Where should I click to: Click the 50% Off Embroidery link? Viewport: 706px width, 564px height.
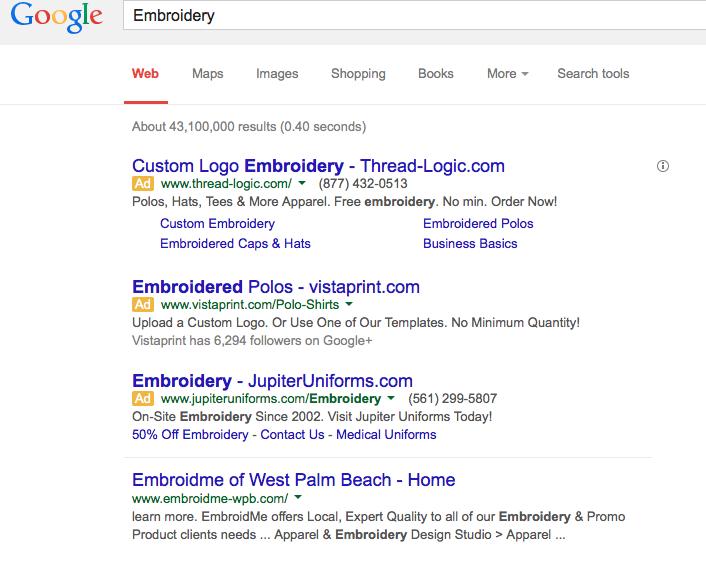[190, 435]
